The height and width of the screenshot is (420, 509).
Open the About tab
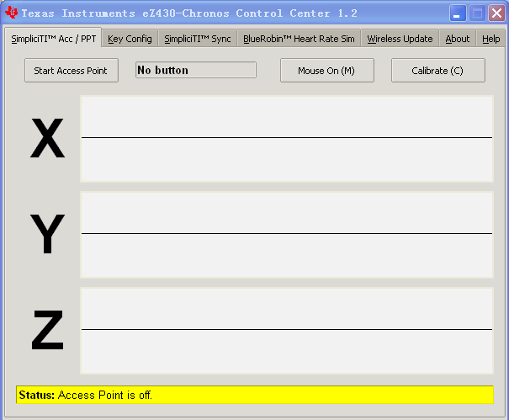click(457, 39)
